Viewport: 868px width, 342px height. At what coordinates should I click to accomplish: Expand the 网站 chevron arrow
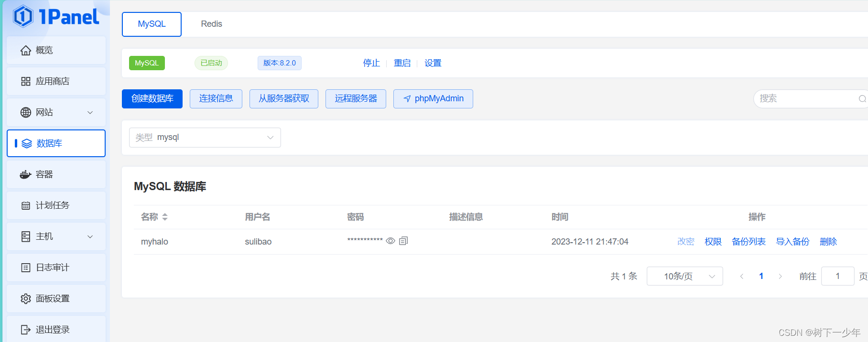click(x=90, y=113)
